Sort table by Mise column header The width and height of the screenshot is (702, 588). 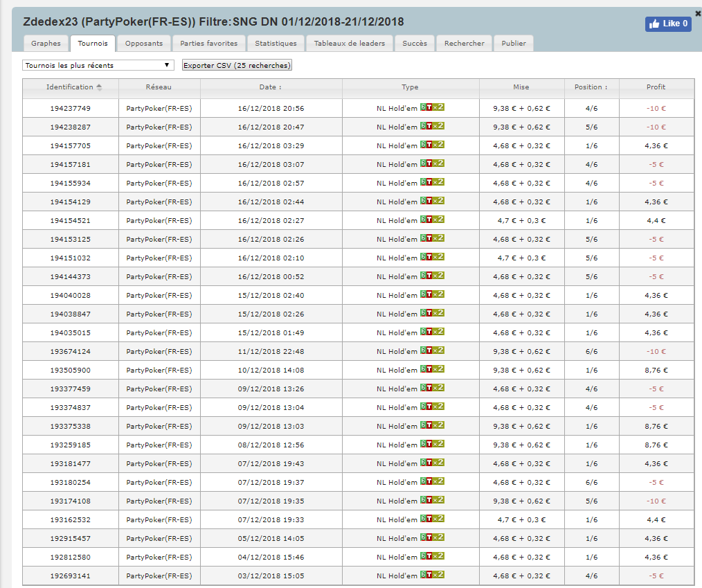(x=521, y=87)
